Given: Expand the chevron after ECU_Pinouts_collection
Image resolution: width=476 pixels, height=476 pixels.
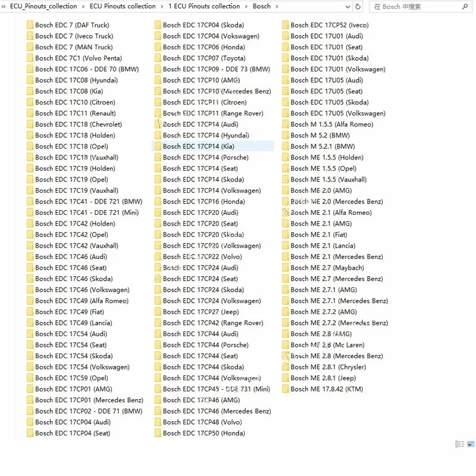Looking at the screenshot, I should [83, 7].
